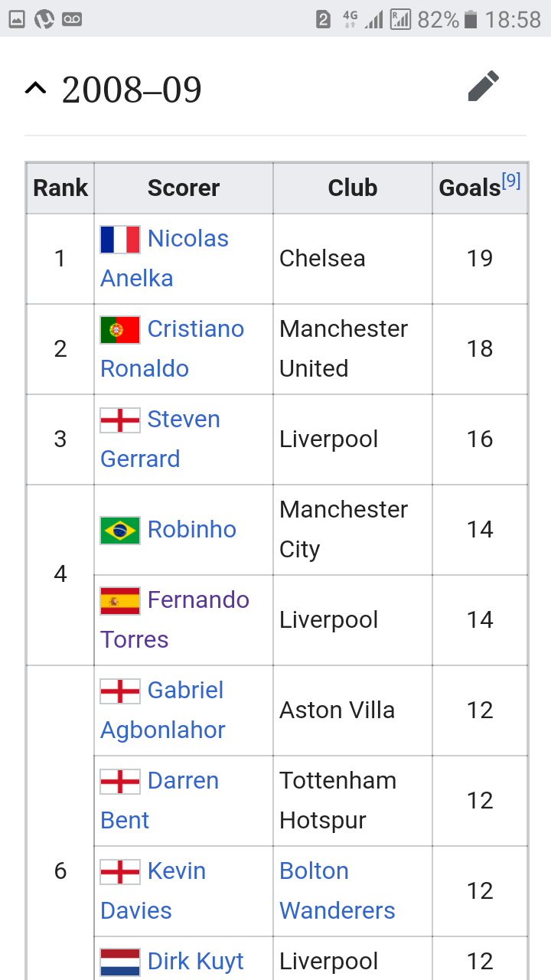Tap the England flag beside Steven Gerrard
The height and width of the screenshot is (980, 551).
coord(120,420)
